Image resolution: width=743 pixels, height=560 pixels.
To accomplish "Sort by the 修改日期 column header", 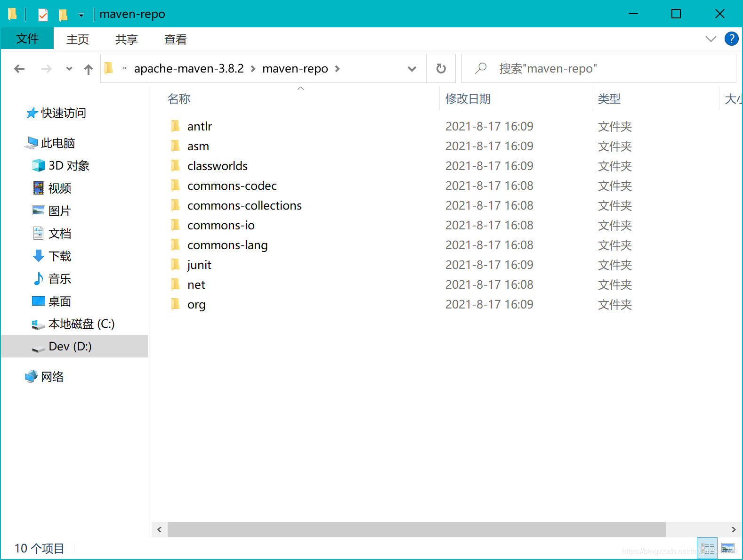I will tap(468, 99).
